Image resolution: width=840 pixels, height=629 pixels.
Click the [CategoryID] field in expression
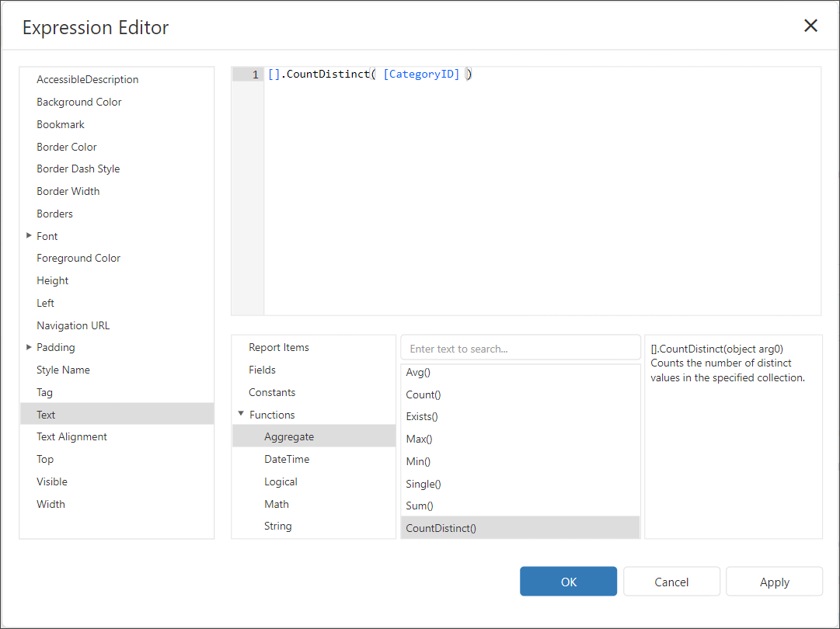(x=422, y=74)
